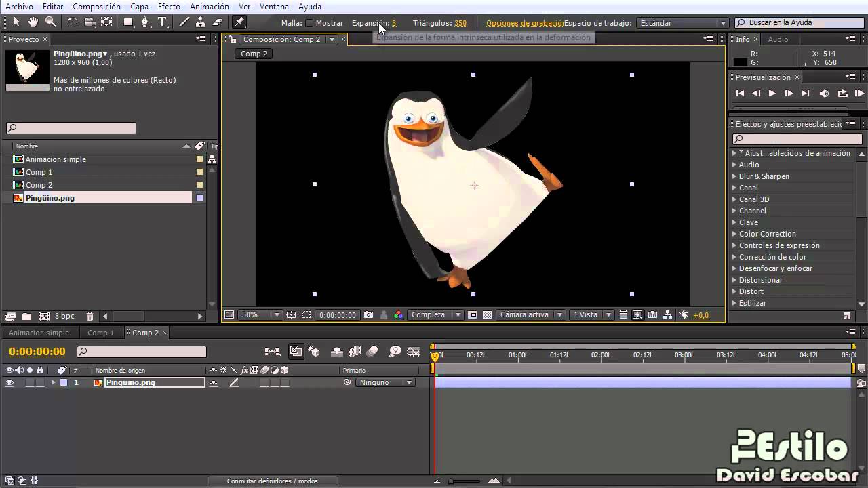Image resolution: width=868 pixels, height=488 pixels.
Task: Toggle fast previews button in viewer
Action: [637, 315]
